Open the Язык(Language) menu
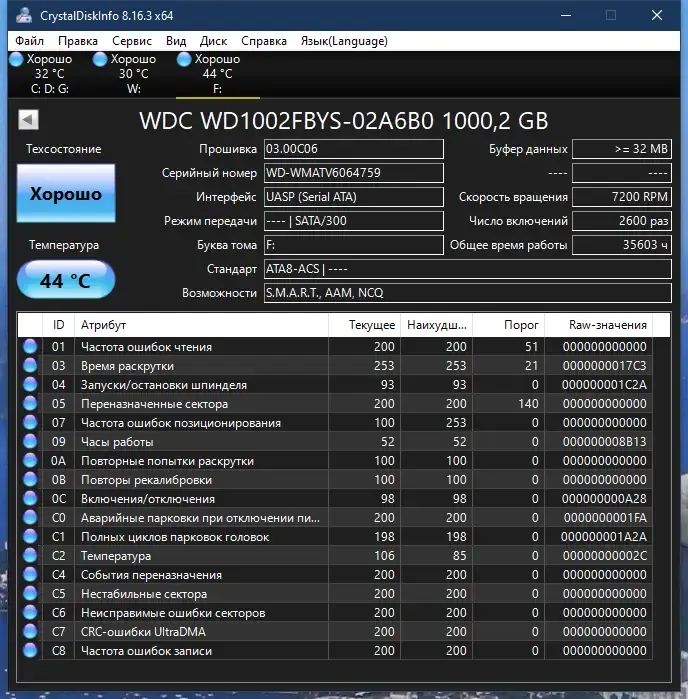Viewport: 688px width, 699px height. (x=344, y=41)
